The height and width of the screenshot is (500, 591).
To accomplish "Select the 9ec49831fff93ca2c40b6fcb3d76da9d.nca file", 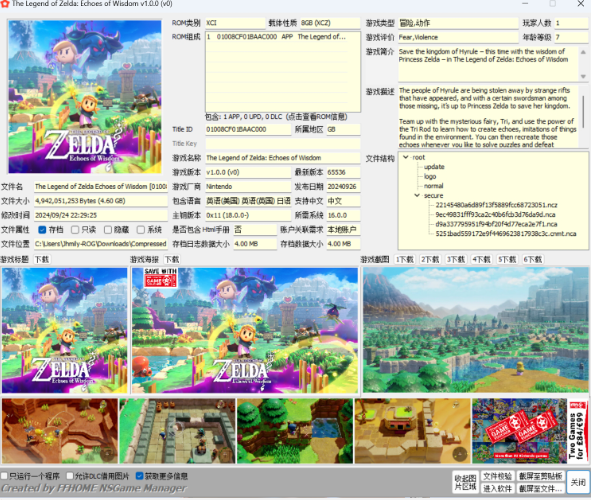I will point(495,214).
